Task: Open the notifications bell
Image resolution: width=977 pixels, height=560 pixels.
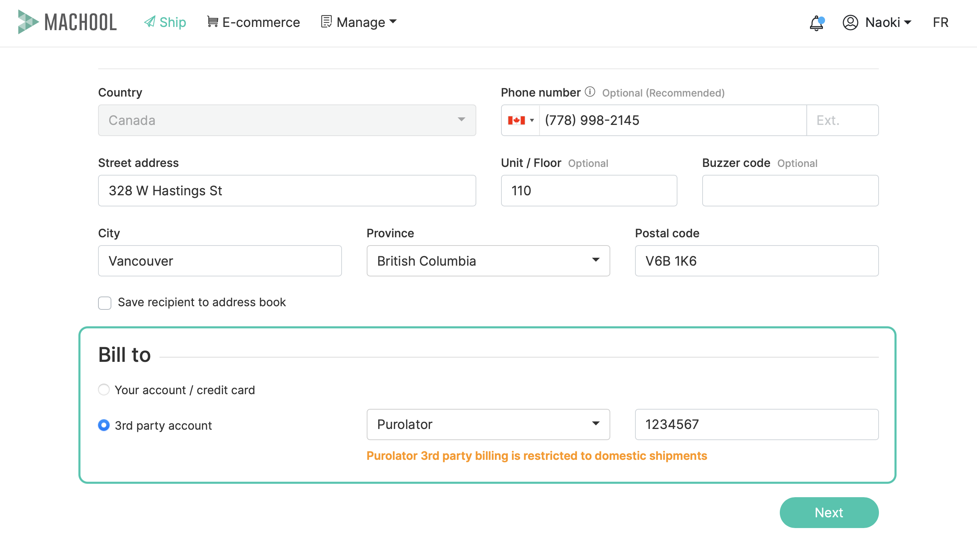Action: (x=816, y=23)
